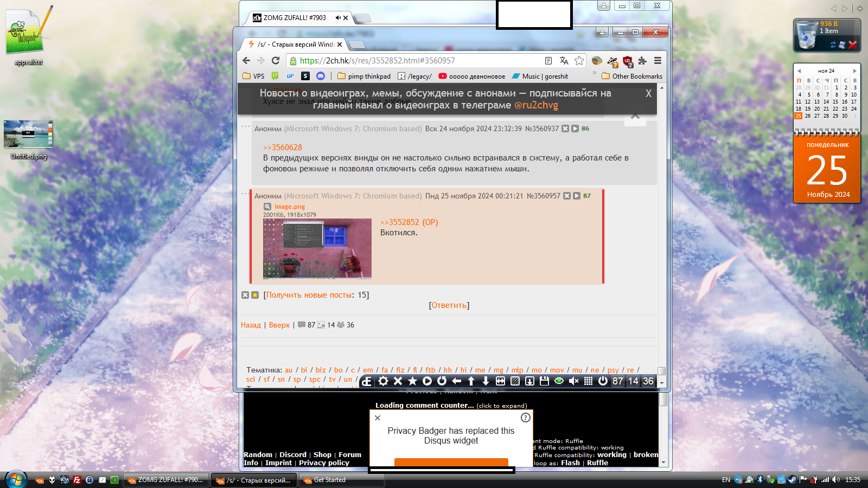Show favorites star in Dollchan bottom panel
The image size is (868, 488).
pos(412,381)
